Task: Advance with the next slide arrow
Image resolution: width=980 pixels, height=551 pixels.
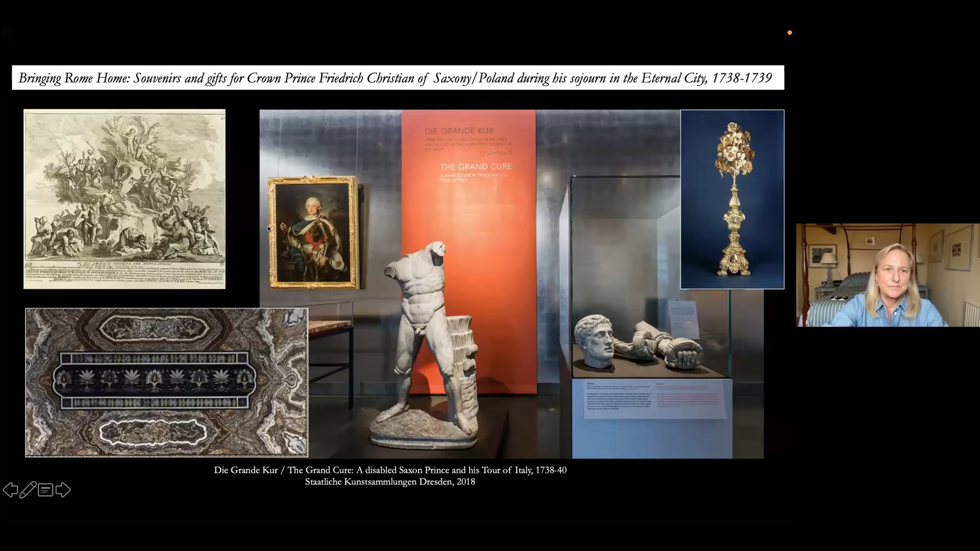Action: coord(63,490)
